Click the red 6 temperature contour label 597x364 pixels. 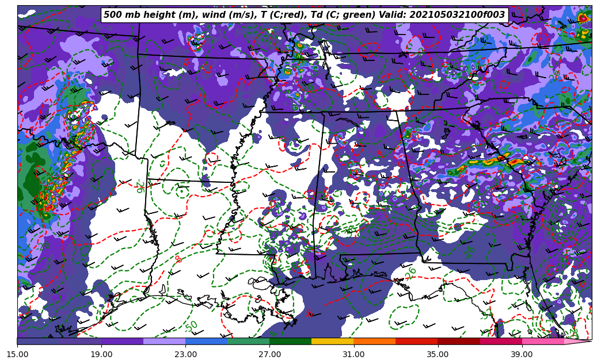(310, 314)
